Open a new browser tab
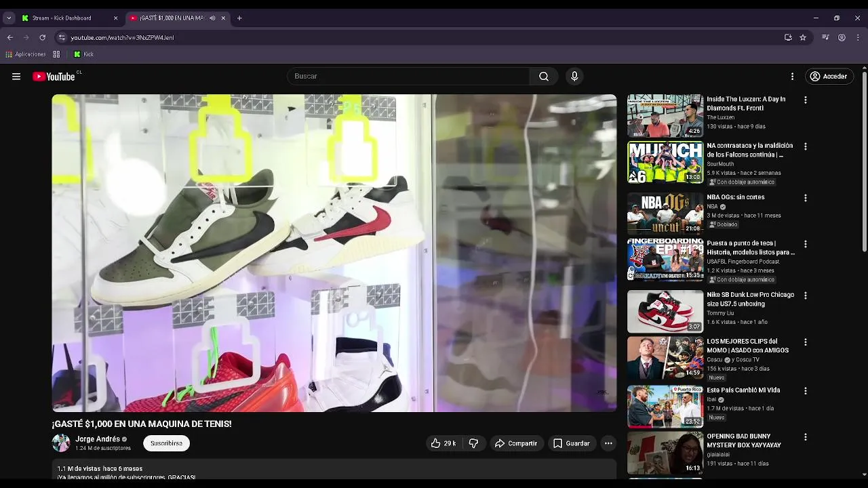Image resolution: width=868 pixels, height=488 pixels. (239, 18)
